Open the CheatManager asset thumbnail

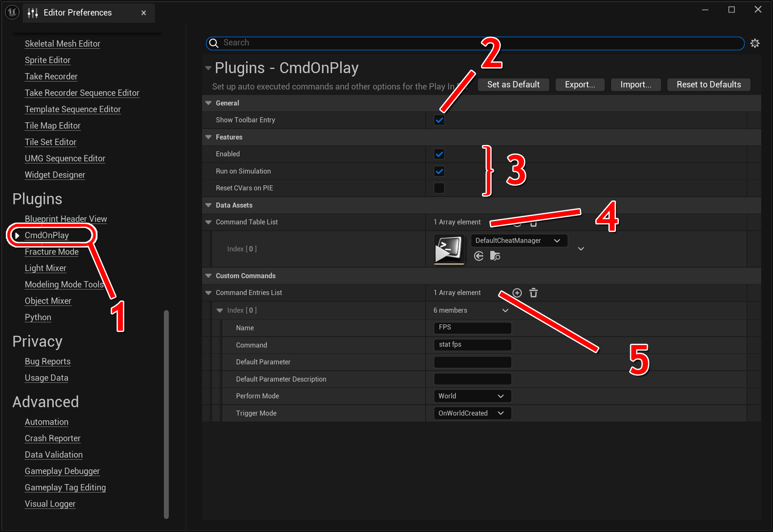[449, 249]
